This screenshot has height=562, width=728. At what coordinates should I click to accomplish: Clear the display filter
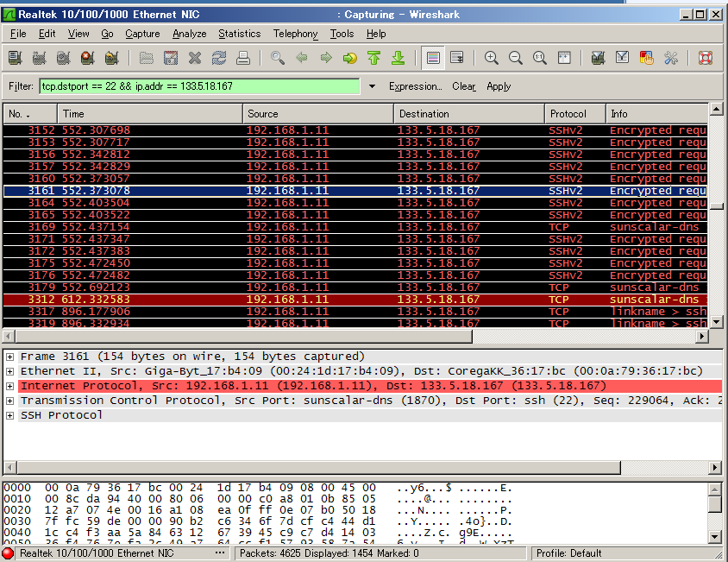pos(464,86)
